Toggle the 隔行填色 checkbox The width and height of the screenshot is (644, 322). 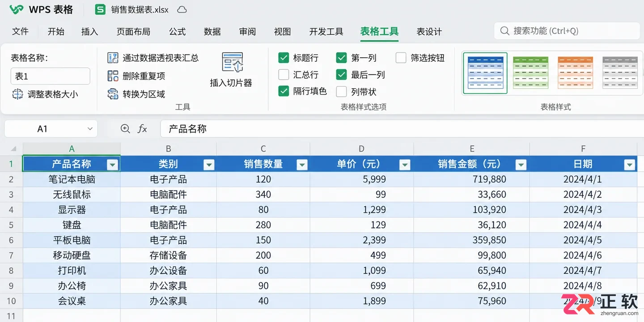tap(284, 91)
